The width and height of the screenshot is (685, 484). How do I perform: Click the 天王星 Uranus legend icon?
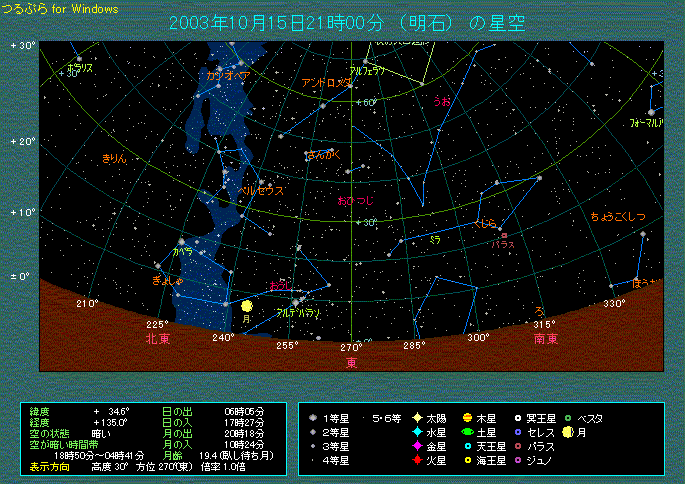(468, 446)
